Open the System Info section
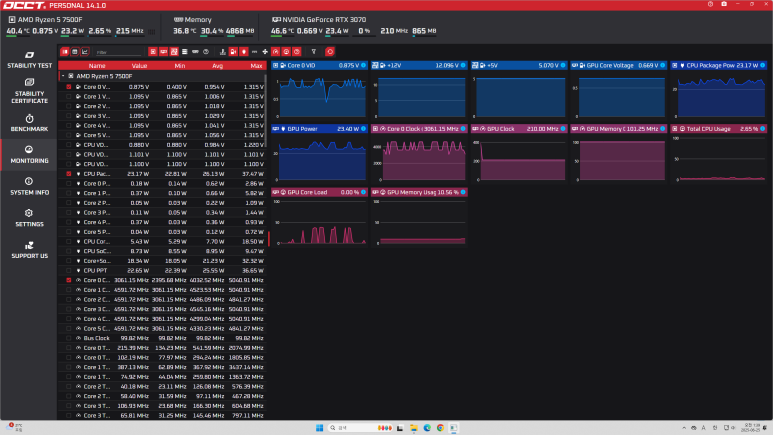Image resolution: width=773 pixels, height=435 pixels. coord(29,186)
